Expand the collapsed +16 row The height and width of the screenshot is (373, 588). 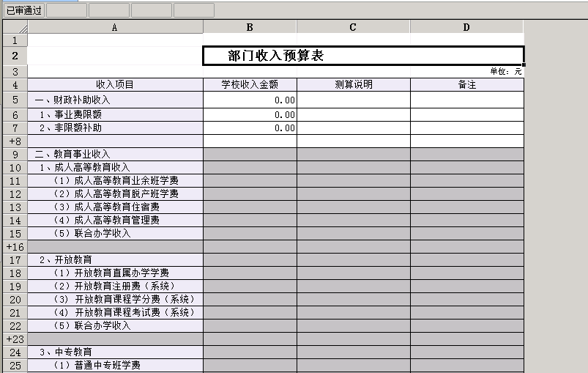click(x=15, y=247)
